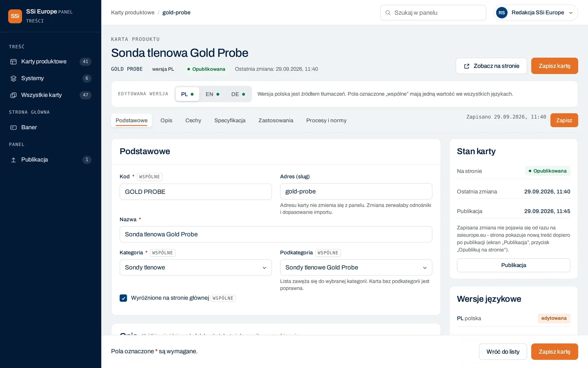Click the Wszystkie karty copy icon
The height and width of the screenshot is (368, 588).
tap(14, 95)
